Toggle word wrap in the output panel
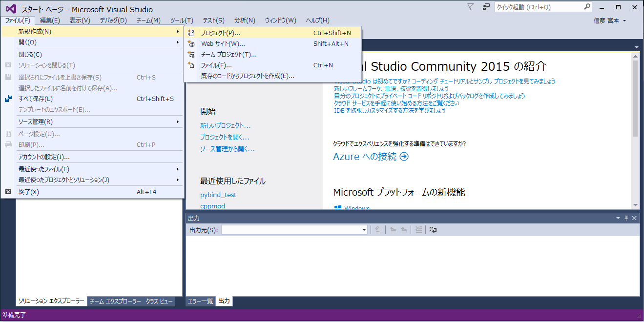 433,230
